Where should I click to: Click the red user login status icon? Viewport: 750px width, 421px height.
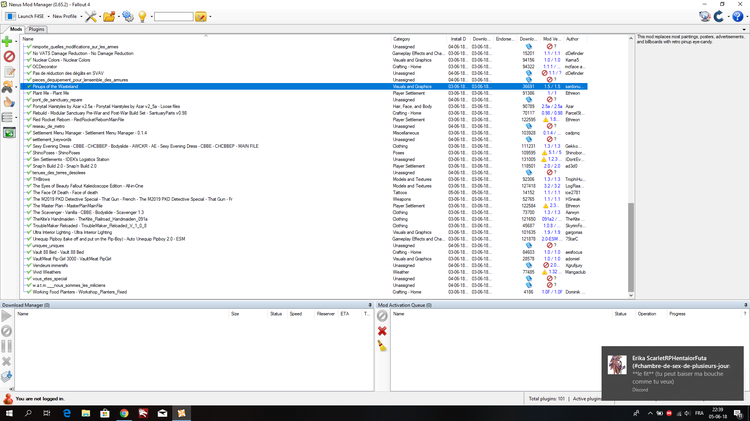pyautogui.click(x=8, y=399)
